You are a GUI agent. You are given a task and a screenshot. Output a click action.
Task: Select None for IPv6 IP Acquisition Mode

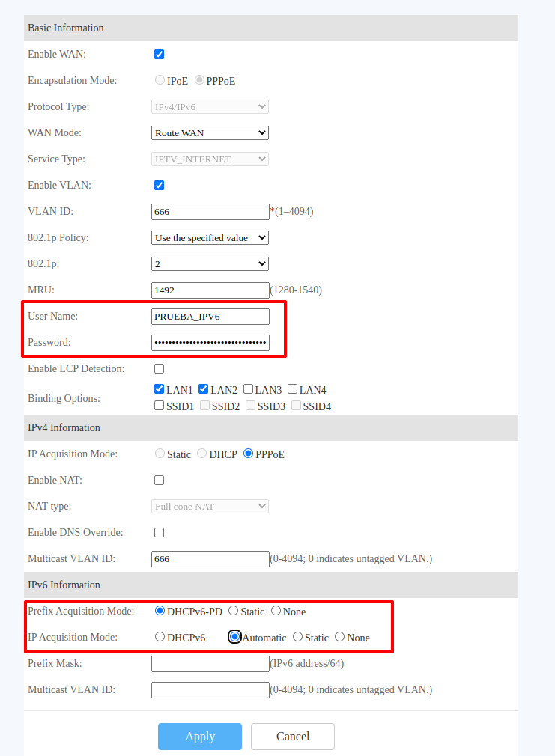(340, 637)
